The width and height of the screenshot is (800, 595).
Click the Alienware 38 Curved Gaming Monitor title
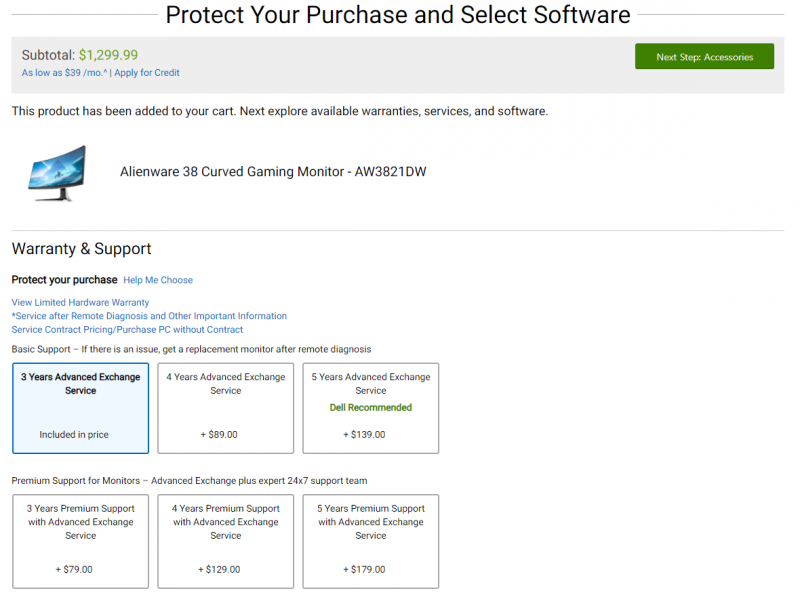pyautogui.click(x=273, y=171)
